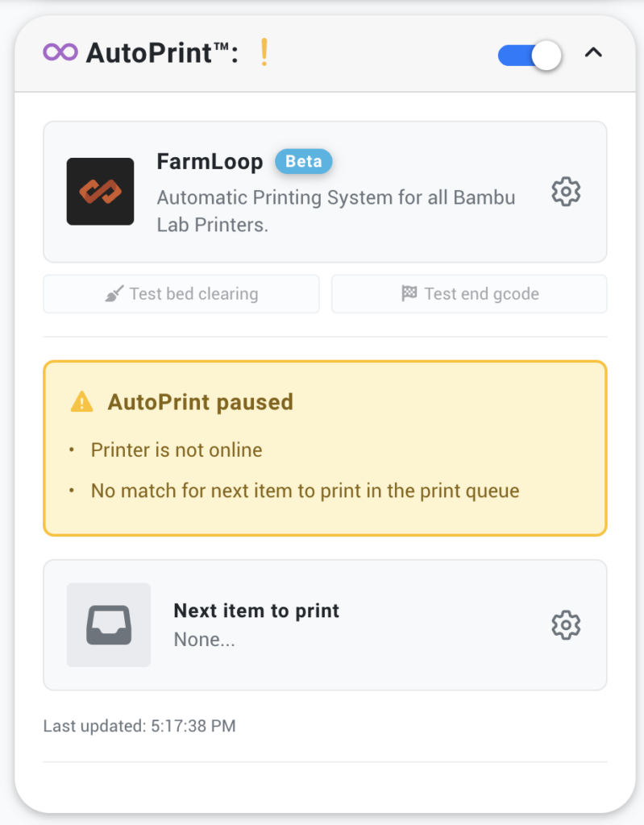This screenshot has width=644, height=825.
Task: Click the FarmLoop app logo thumbnail
Action: [100, 192]
